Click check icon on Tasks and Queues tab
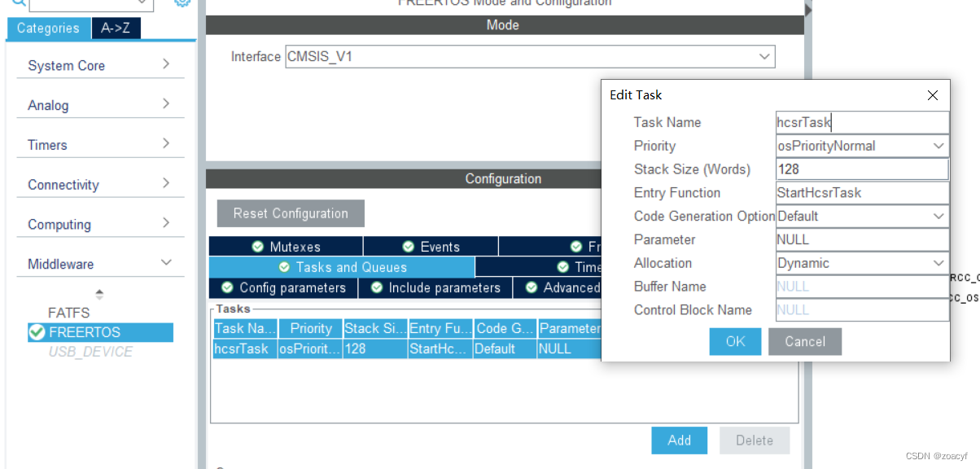 [x=284, y=267]
